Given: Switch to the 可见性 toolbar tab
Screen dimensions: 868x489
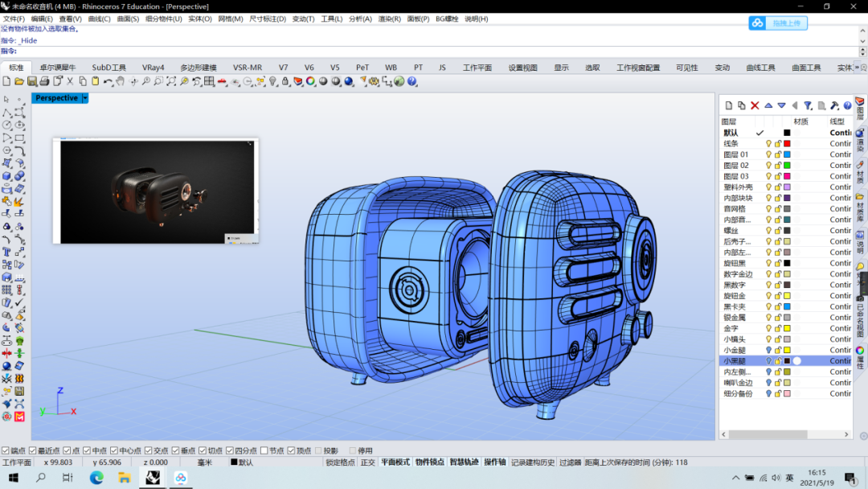Looking at the screenshot, I should (x=687, y=68).
